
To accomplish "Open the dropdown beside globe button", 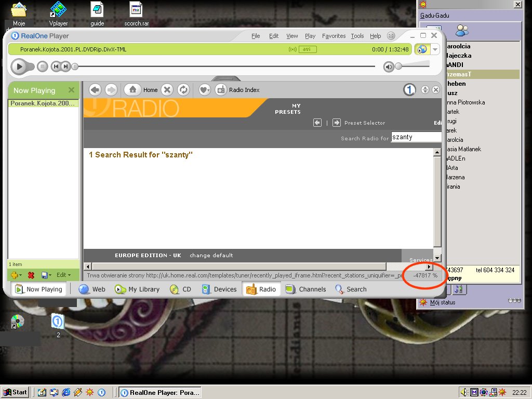I will [435, 49].
